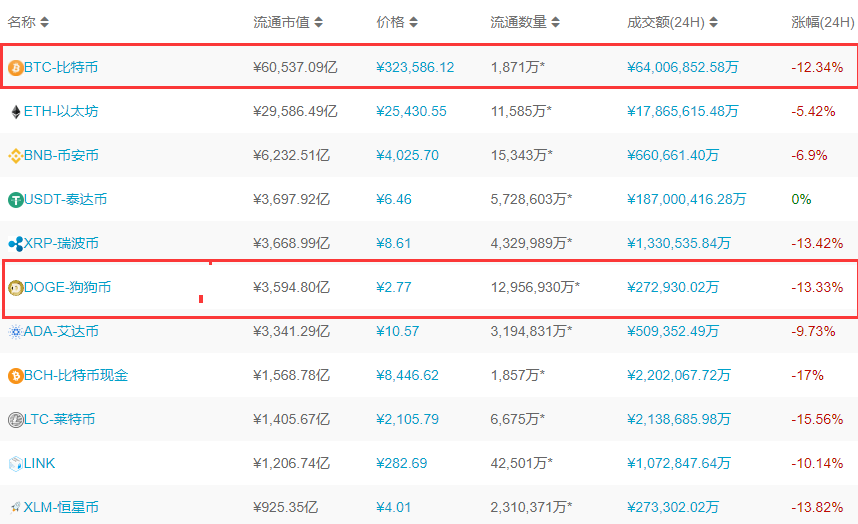Sort by 价格 using its sort arrows
The width and height of the screenshot is (858, 524).
coord(414,22)
